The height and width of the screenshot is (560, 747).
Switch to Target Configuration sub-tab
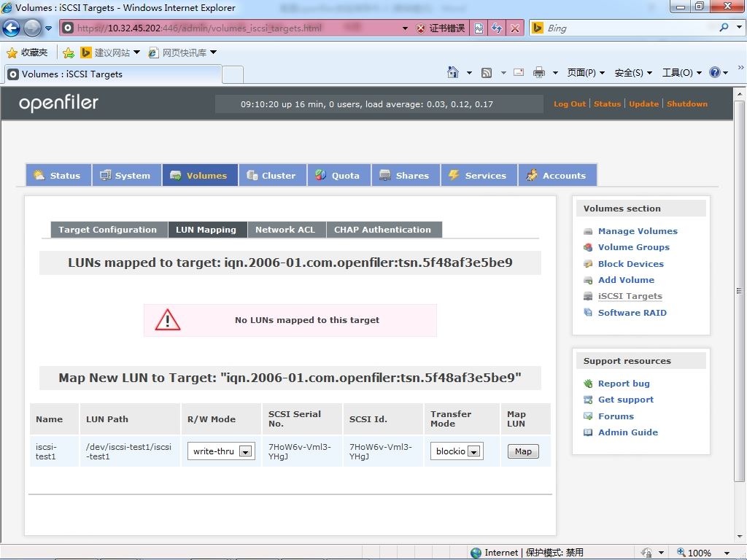[109, 230]
